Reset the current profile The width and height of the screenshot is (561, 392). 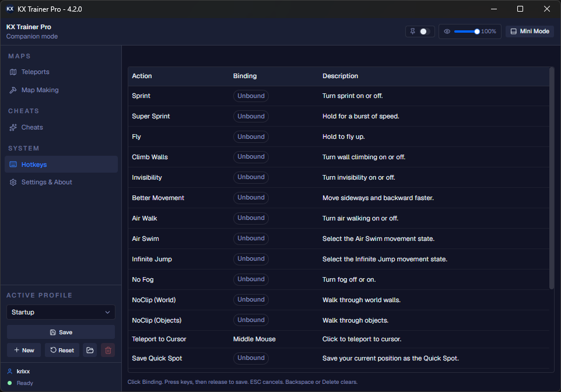(62, 350)
